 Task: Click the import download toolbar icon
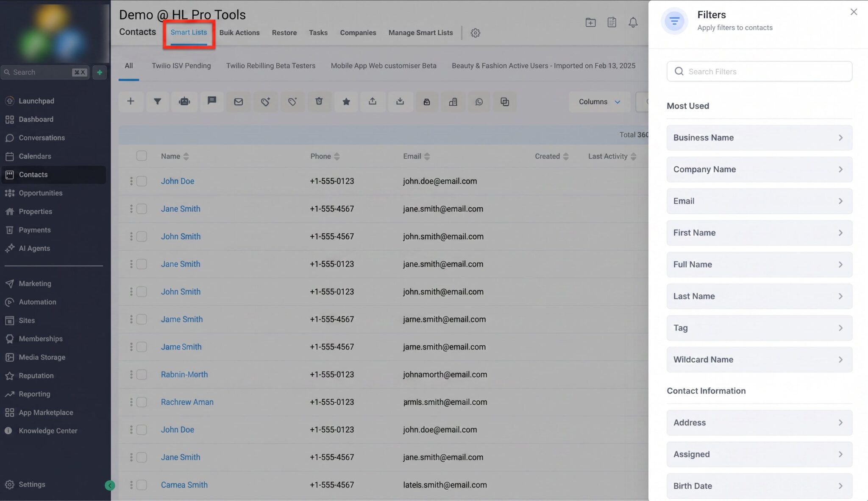click(x=400, y=101)
